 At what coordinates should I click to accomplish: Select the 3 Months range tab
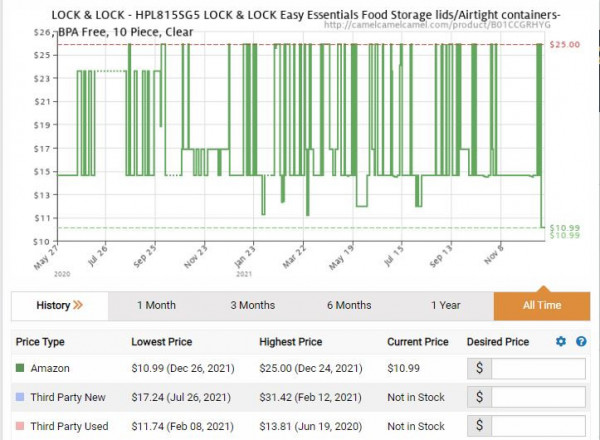[x=253, y=305]
